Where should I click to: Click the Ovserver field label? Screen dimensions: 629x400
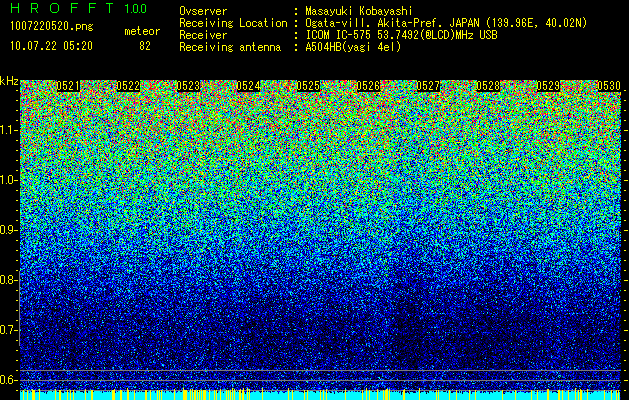coord(203,11)
